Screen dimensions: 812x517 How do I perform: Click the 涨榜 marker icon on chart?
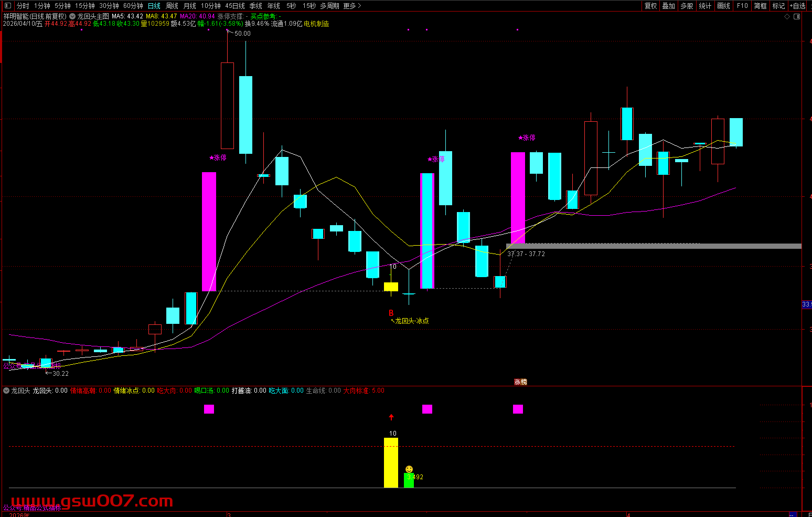click(520, 382)
